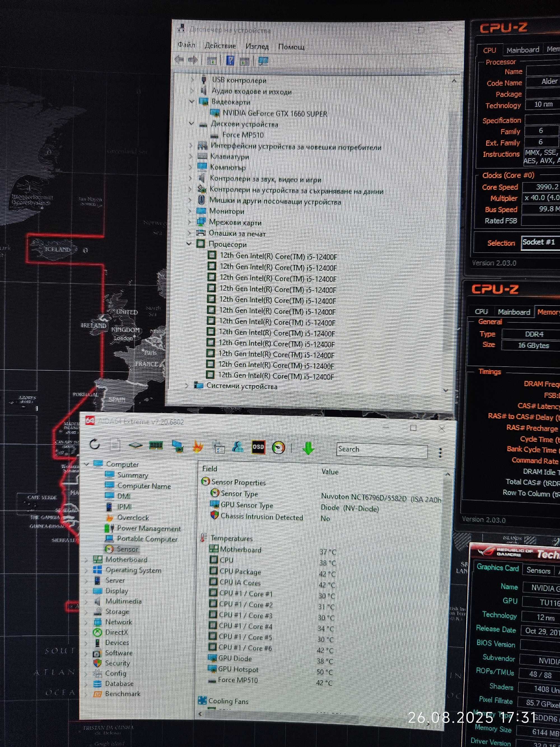This screenshot has height=747, width=560.
Task: Collapse the Видеокарти category
Action: 192,101
